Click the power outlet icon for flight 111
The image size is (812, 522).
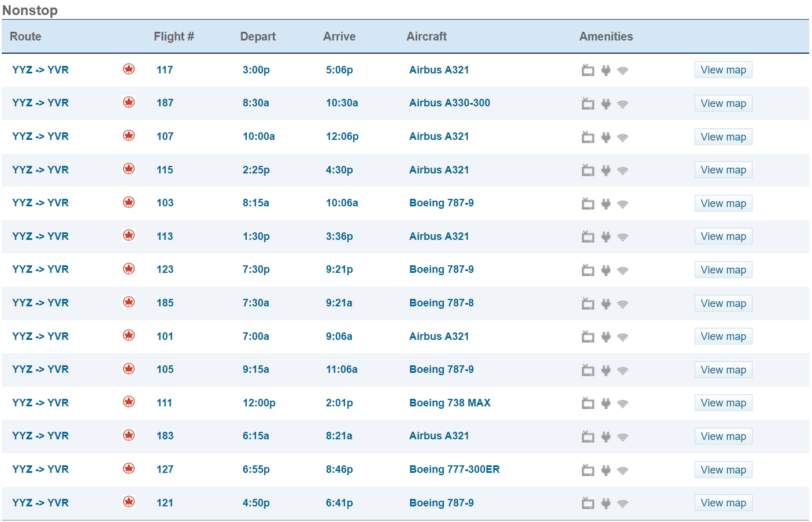(606, 403)
